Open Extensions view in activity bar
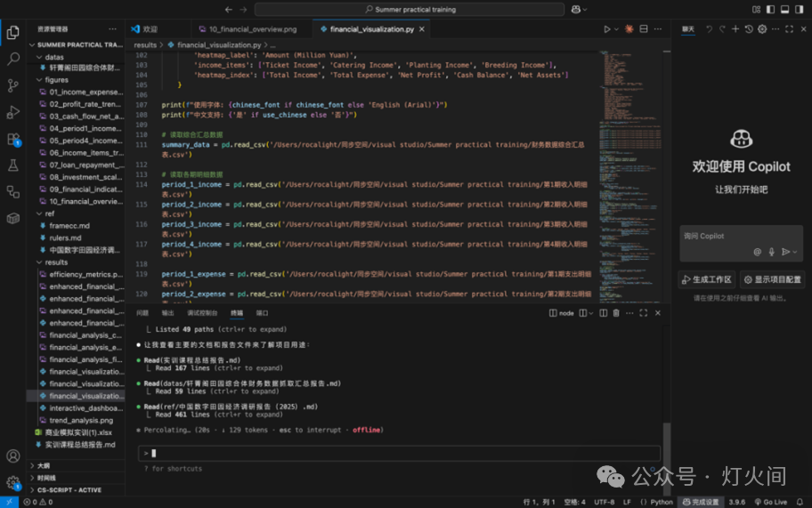Image resolution: width=812 pixels, height=508 pixels. tap(13, 139)
